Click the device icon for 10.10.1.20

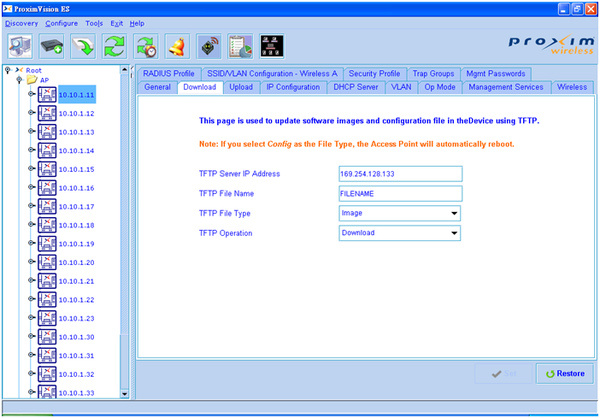click(47, 262)
